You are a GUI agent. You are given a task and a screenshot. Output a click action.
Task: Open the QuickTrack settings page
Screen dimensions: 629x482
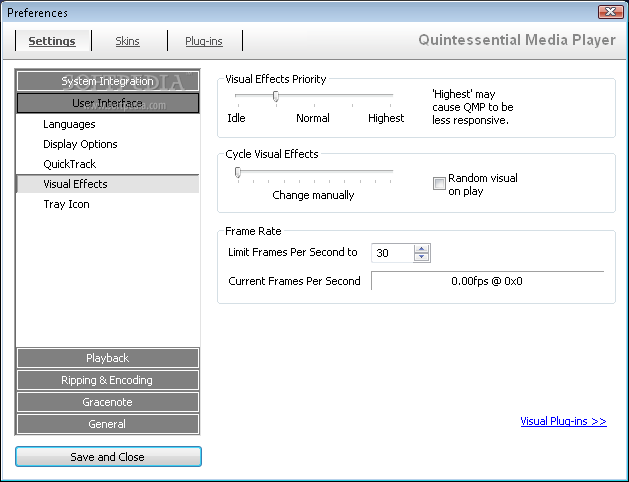pyautogui.click(x=69, y=164)
